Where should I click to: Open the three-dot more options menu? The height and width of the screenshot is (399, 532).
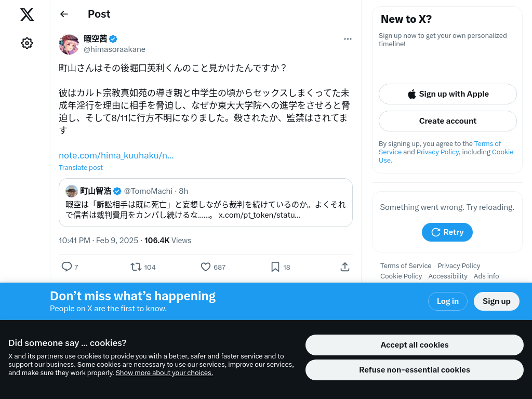point(348,39)
